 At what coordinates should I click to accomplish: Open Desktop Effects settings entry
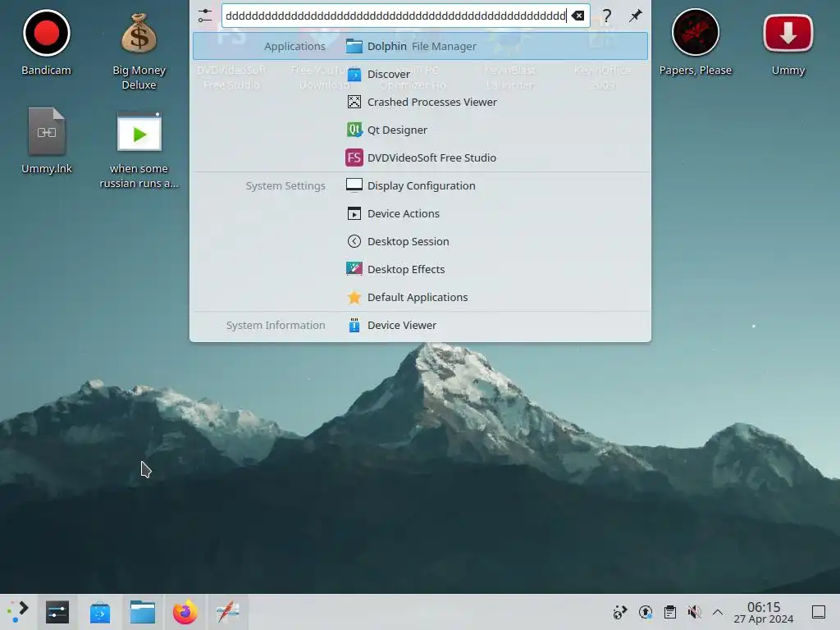[420, 269]
